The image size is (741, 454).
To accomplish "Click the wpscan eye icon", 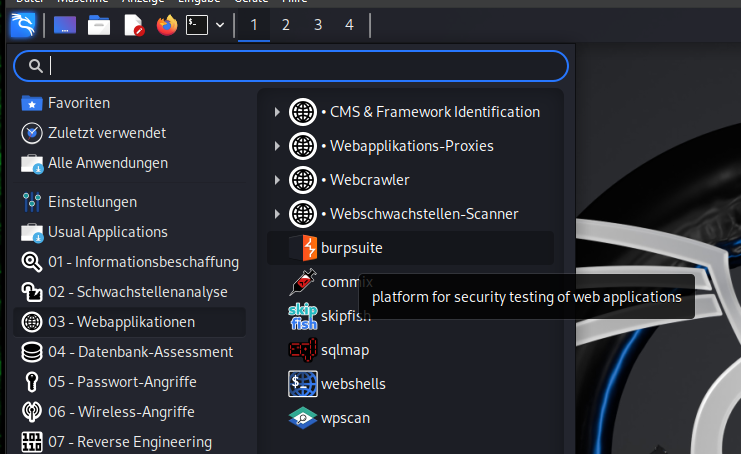I will click(x=303, y=418).
